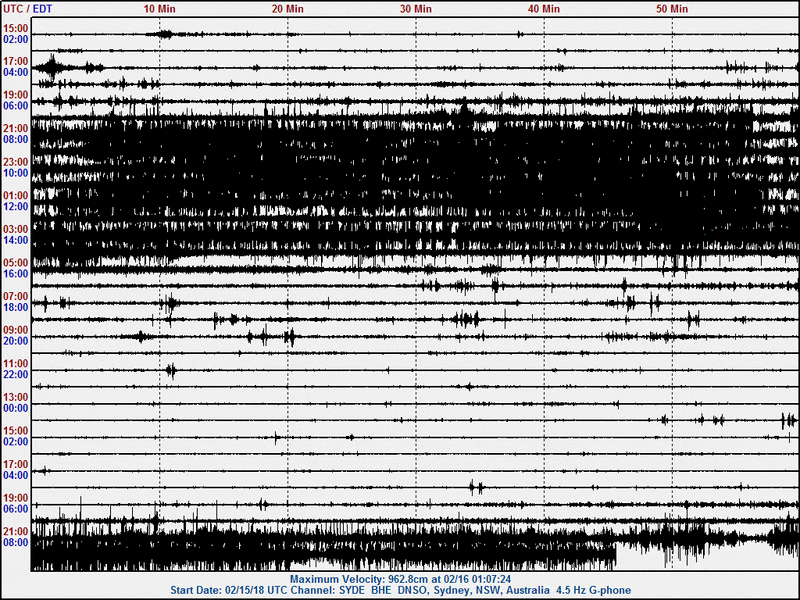The image size is (800, 600).
Task: Click the "11:00" UTC time label
Action: point(16,364)
